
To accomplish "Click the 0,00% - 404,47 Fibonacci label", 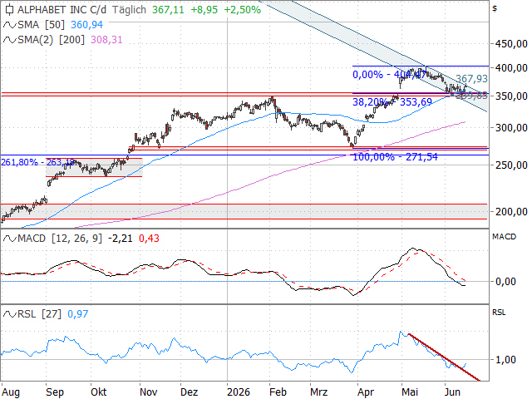I will click(x=390, y=74).
